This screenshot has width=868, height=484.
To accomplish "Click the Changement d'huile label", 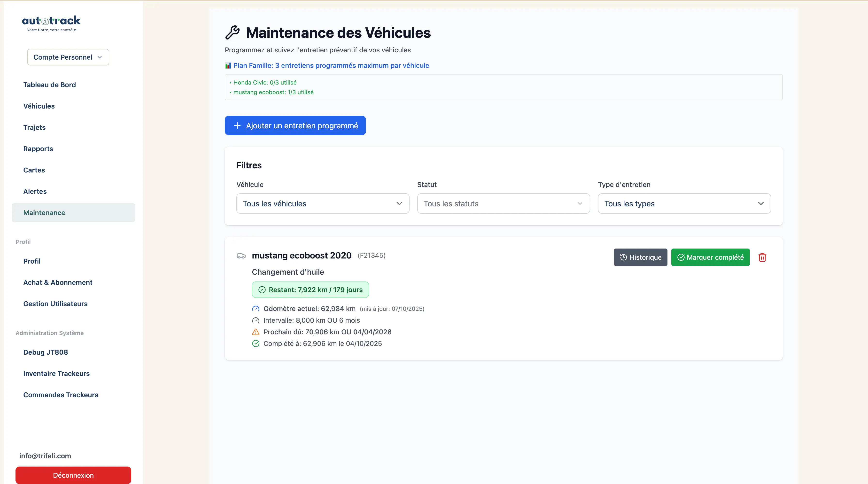I will tap(288, 272).
